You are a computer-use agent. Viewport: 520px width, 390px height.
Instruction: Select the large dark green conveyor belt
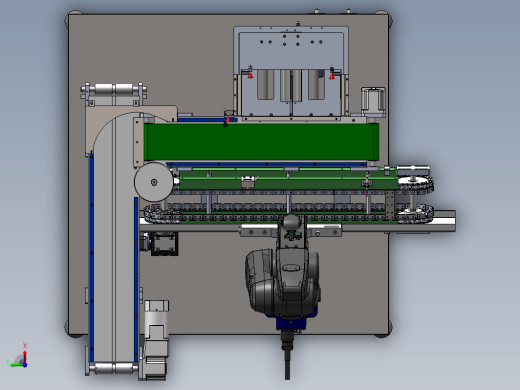[261, 142]
